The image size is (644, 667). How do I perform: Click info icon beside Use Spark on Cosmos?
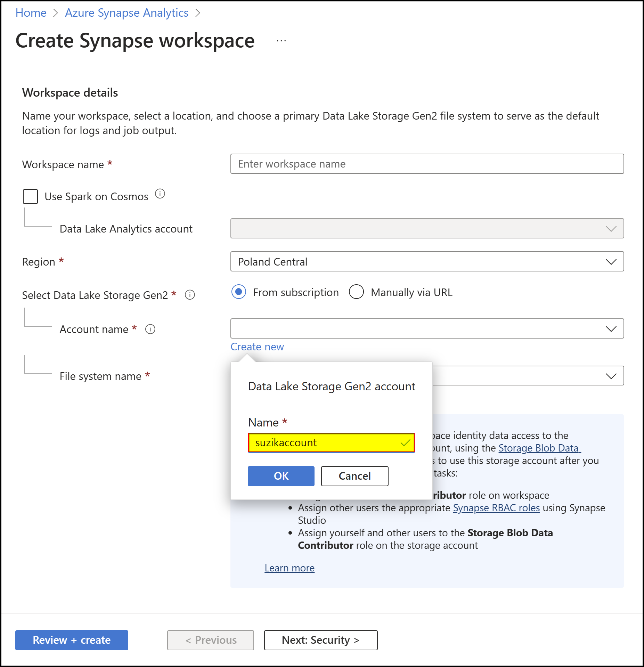point(160,194)
